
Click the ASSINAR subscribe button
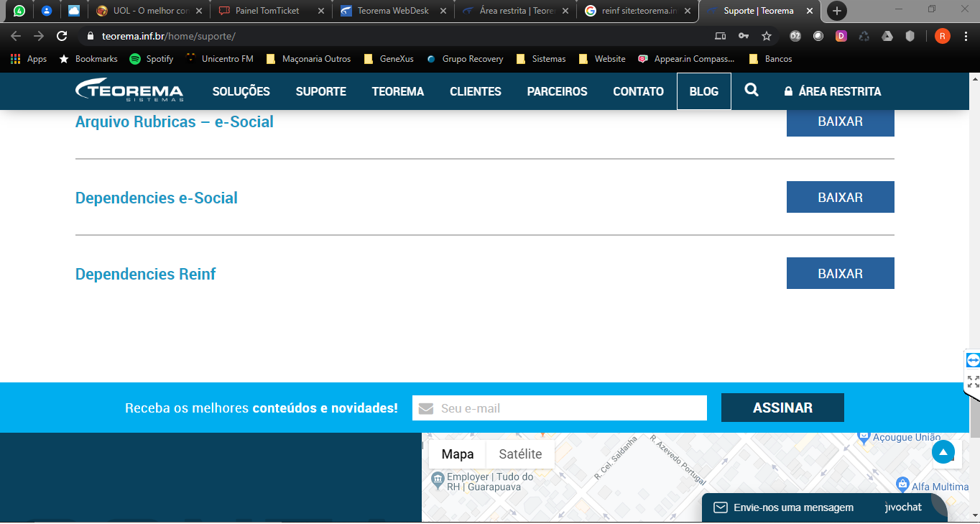coord(782,408)
